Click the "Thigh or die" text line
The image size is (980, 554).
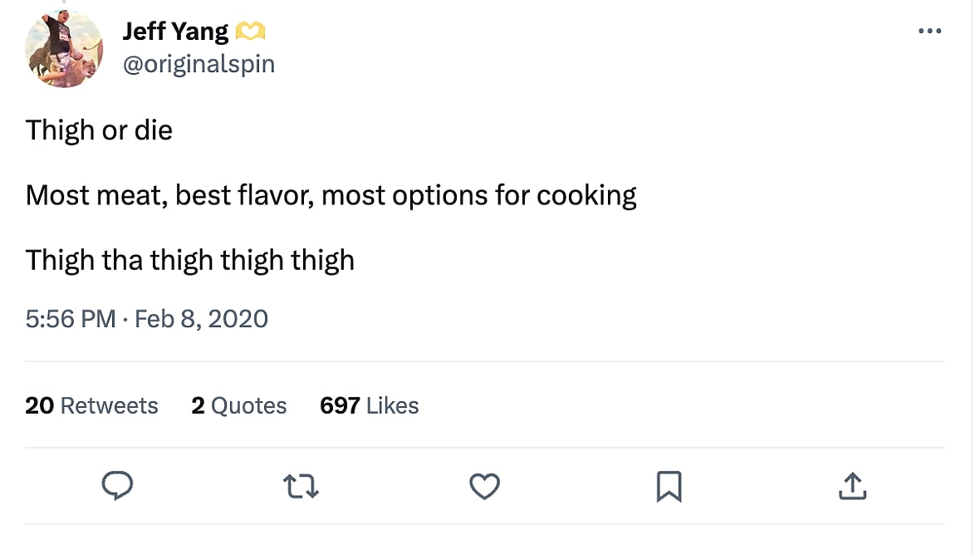pyautogui.click(x=99, y=130)
